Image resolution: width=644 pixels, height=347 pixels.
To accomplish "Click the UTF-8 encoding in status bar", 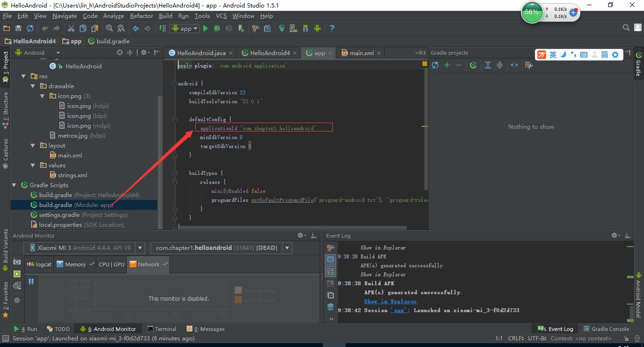I will pos(537,338).
